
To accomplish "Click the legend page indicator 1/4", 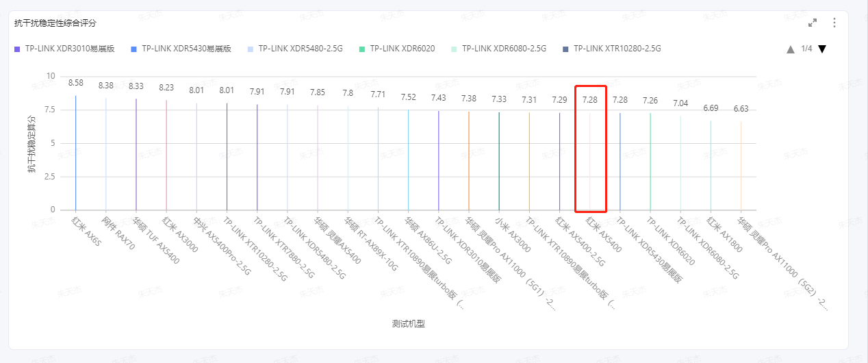I will (x=806, y=49).
